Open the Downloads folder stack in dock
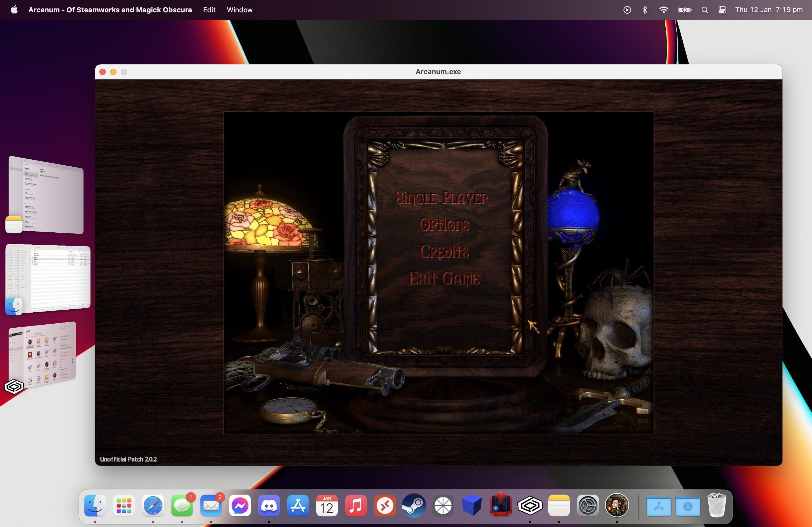Image resolution: width=812 pixels, height=527 pixels. point(687,506)
